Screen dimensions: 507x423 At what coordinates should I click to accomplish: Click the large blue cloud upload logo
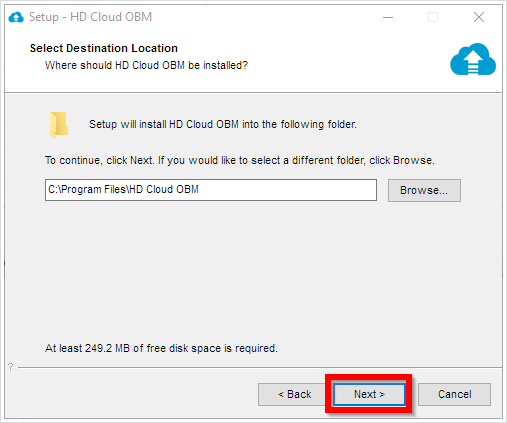pyautogui.click(x=473, y=59)
